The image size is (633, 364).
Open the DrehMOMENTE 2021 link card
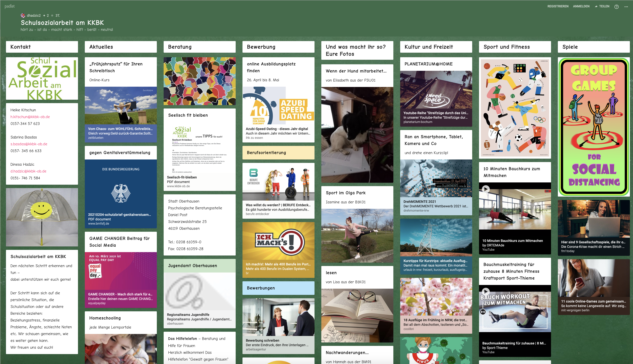(x=436, y=188)
